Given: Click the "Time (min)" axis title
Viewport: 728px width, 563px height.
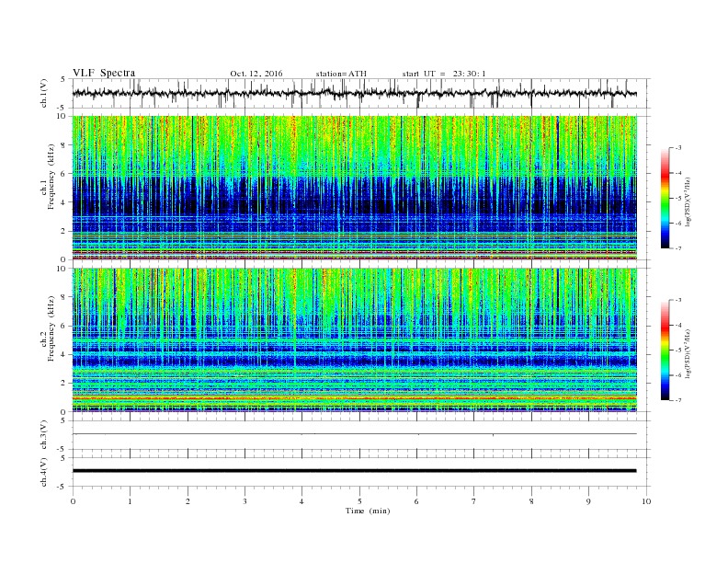Looking at the screenshot, I should pyautogui.click(x=368, y=511).
